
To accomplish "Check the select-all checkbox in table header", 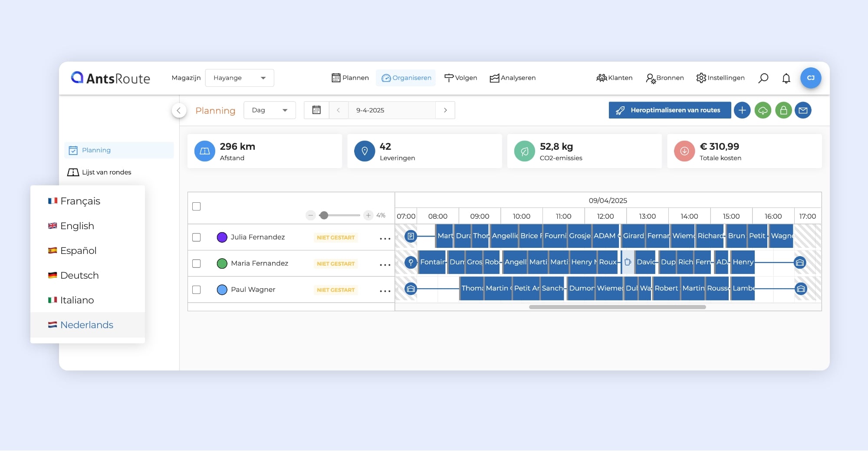I will (x=197, y=207).
